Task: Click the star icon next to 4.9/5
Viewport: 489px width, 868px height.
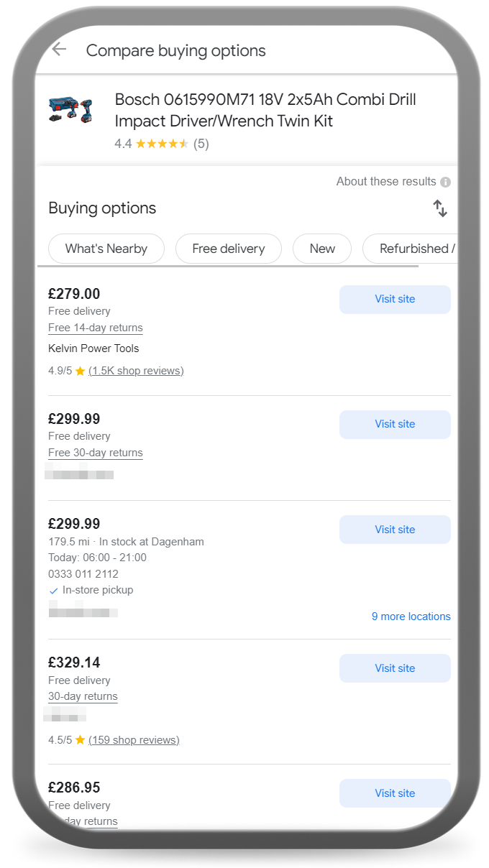Action: [x=80, y=370]
